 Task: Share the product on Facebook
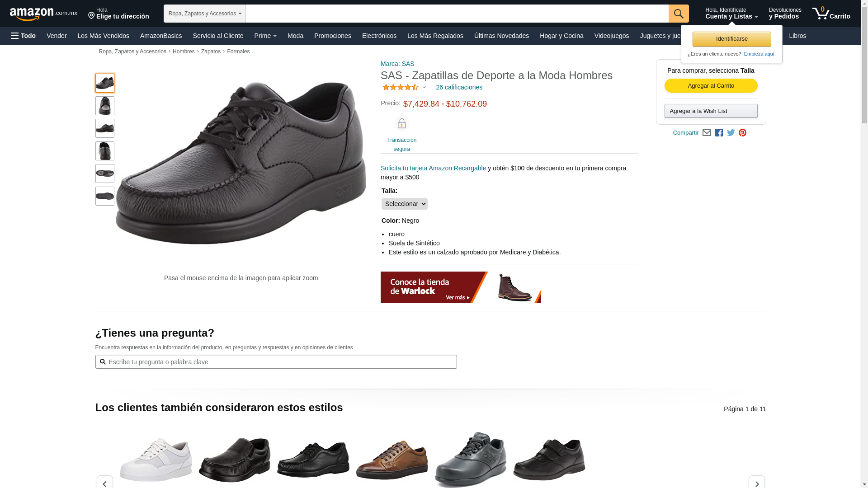tap(719, 133)
